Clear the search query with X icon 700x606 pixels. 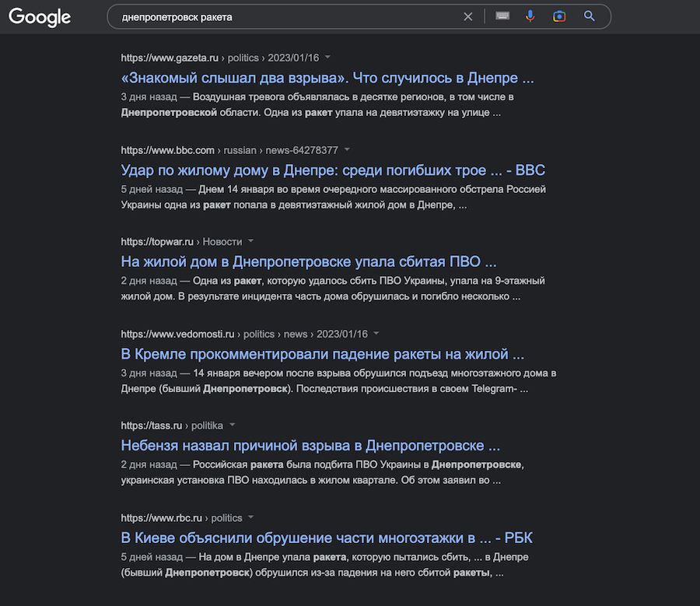coord(467,16)
